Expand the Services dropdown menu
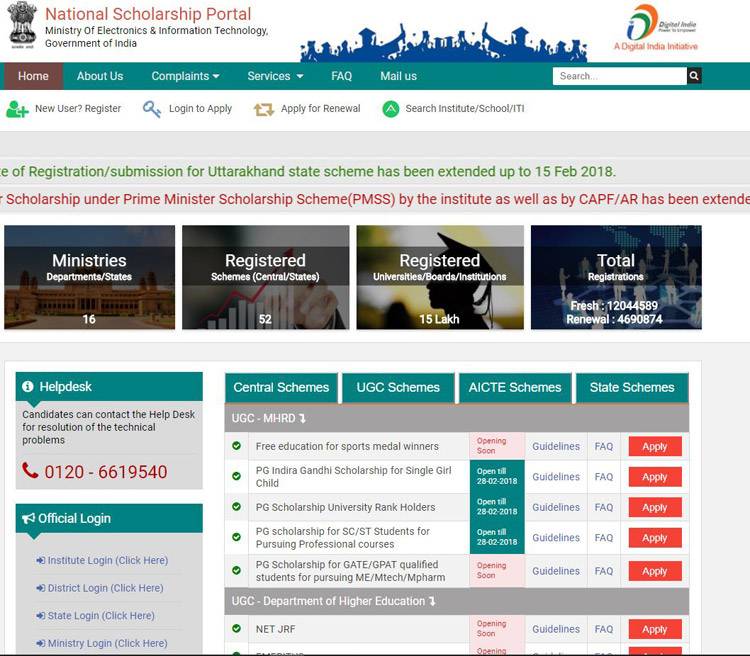750x656 pixels. pos(275,76)
